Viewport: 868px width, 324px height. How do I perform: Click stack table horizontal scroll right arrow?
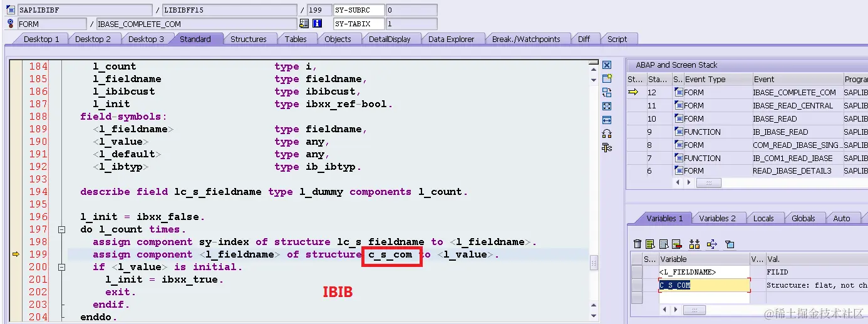(689, 182)
